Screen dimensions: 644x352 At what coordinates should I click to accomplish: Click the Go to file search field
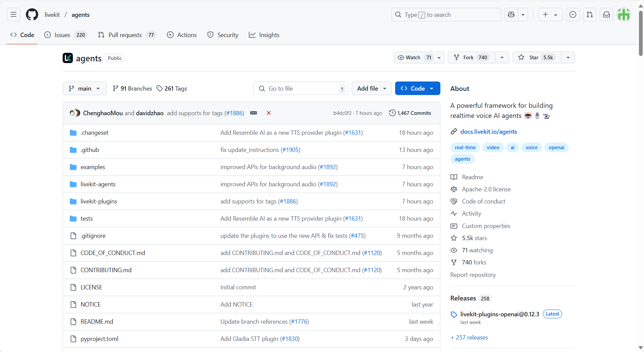point(301,88)
